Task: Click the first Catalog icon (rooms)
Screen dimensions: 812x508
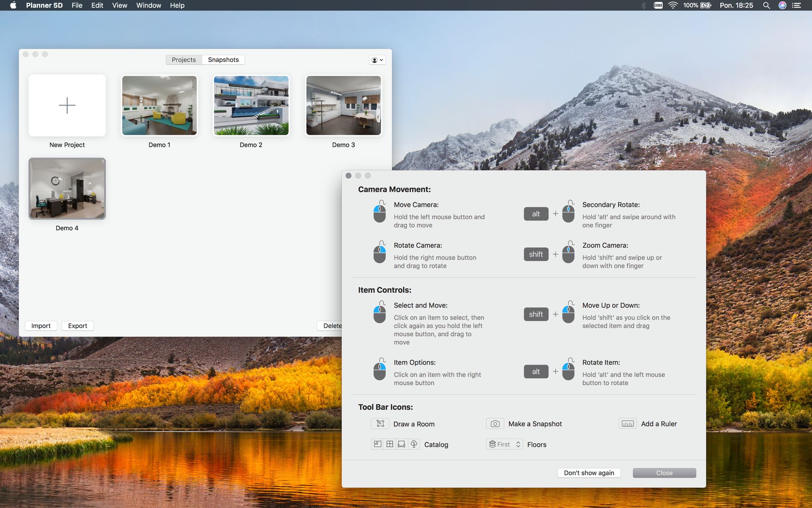Action: coord(378,444)
